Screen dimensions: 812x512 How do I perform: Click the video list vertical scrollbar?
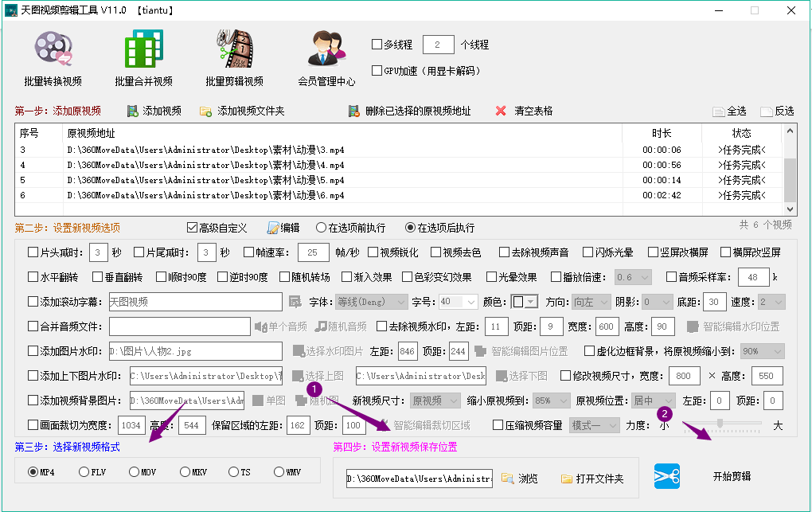click(x=790, y=170)
